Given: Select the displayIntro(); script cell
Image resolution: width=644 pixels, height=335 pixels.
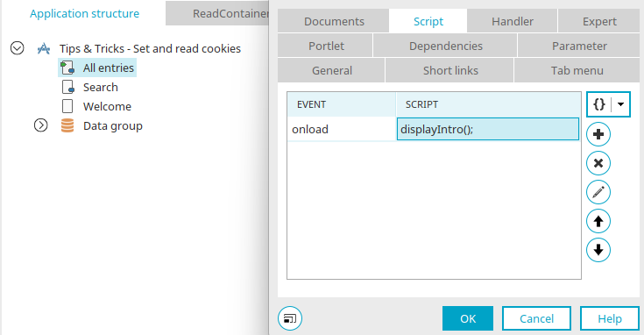Looking at the screenshot, I should pos(488,129).
